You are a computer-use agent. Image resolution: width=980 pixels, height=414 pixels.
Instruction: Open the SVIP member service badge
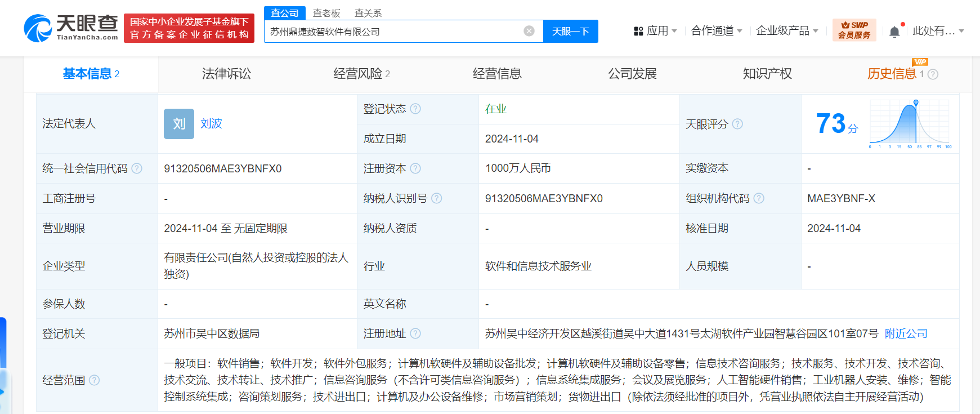click(x=854, y=30)
